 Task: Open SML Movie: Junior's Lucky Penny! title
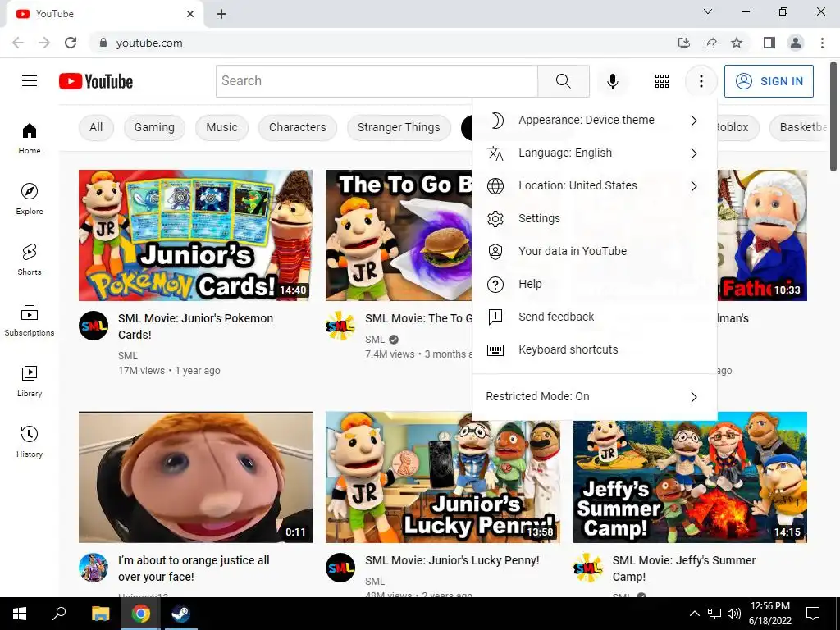pos(452,560)
